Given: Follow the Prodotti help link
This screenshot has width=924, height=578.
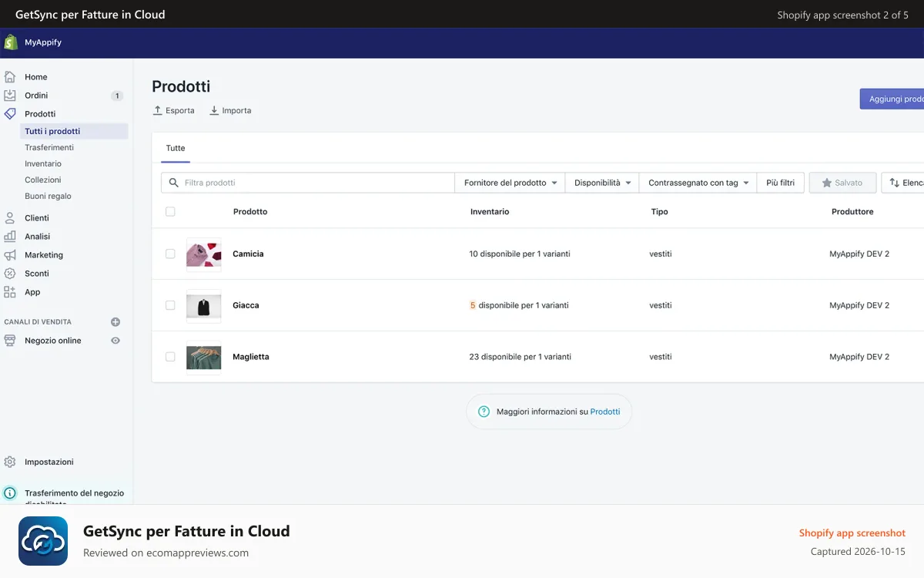Looking at the screenshot, I should coord(605,412).
